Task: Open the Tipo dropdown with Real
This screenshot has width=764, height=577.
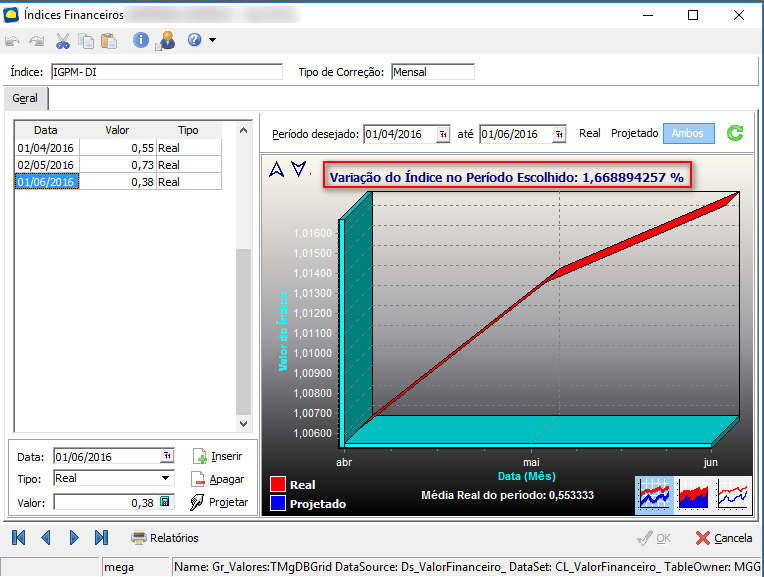Action: (114, 478)
